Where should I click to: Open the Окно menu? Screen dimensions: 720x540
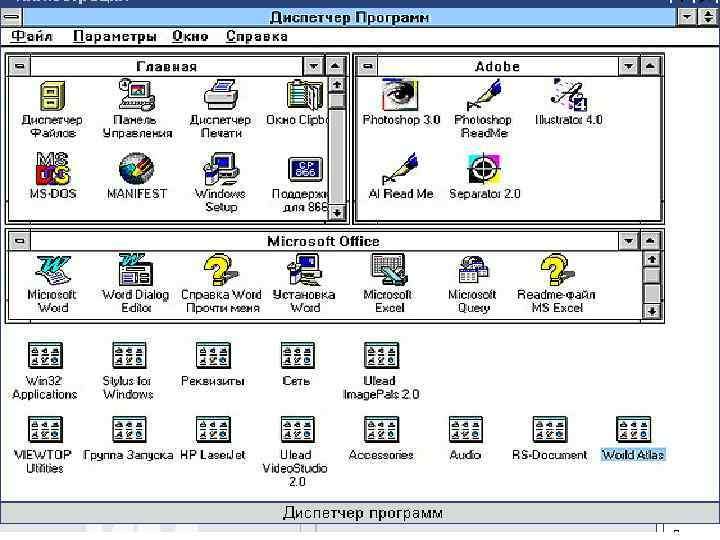tap(190, 36)
